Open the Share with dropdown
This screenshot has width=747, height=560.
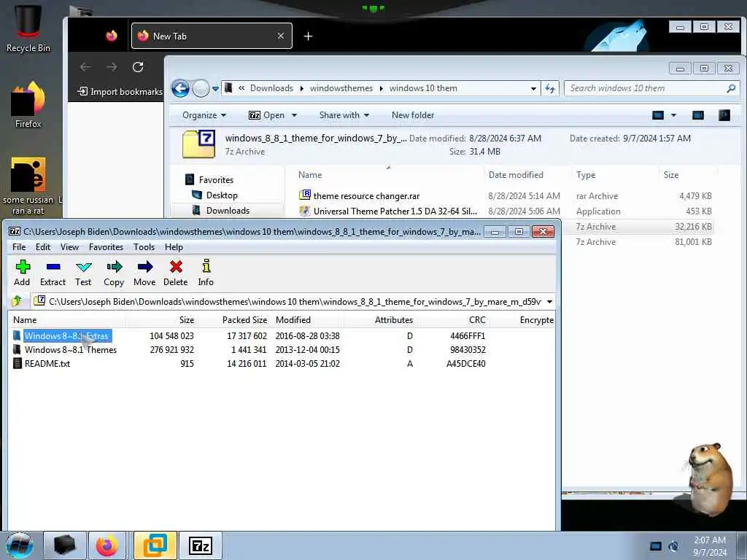click(x=344, y=115)
